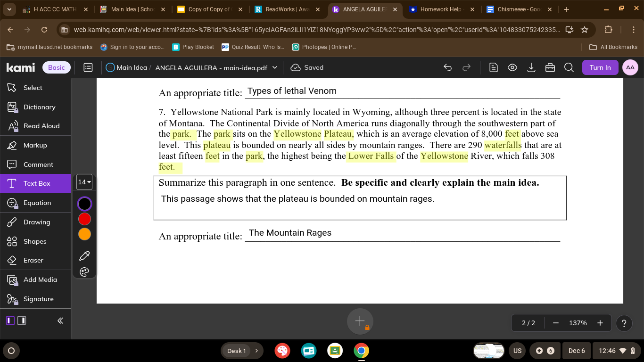
Task: Expand the ANGELA AGUILERA filename dropdown
Action: [x=275, y=67]
